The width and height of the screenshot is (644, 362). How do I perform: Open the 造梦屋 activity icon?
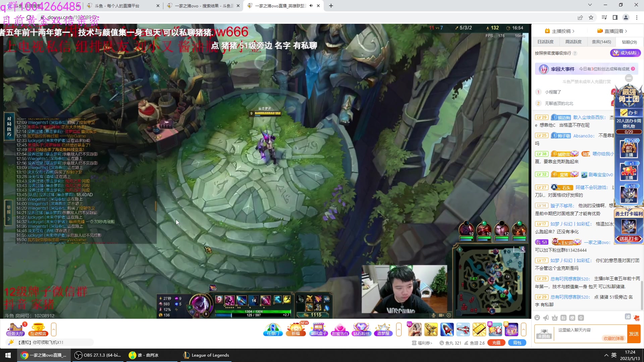pos(383,329)
